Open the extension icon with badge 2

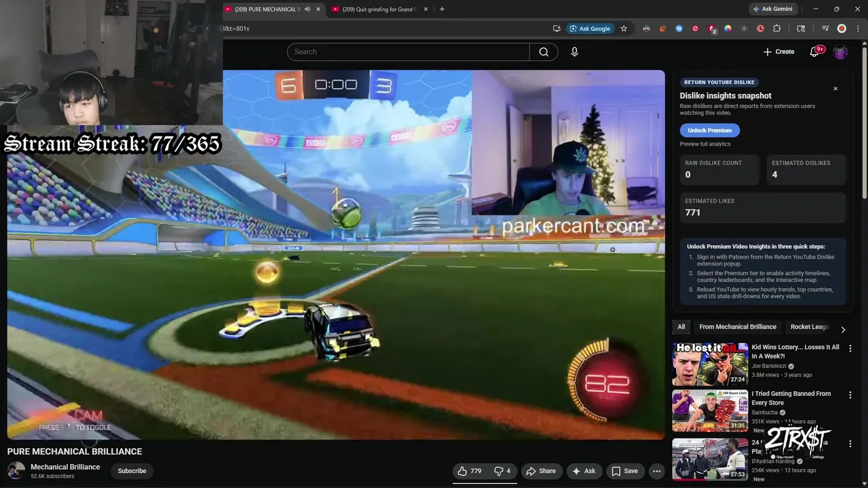[x=711, y=28]
